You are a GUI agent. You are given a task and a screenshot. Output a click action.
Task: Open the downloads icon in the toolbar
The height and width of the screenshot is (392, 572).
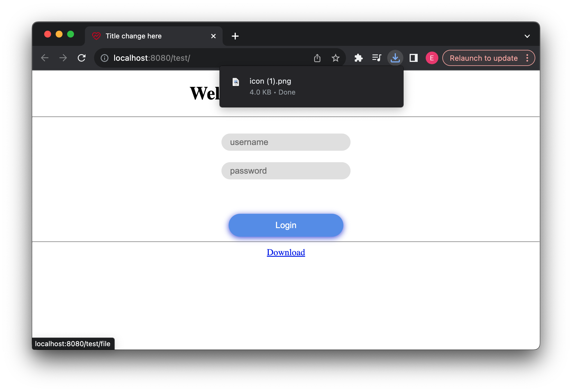[x=395, y=58]
